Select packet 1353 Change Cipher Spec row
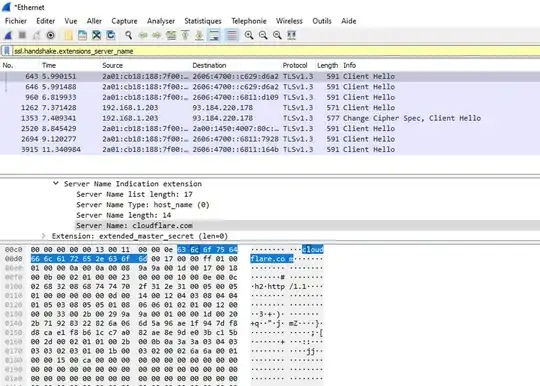Image resolution: width=540 pixels, height=386 pixels. coord(270,118)
